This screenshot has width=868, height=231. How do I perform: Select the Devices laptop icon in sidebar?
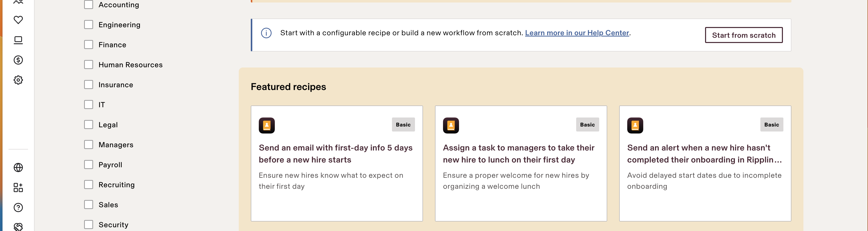18,39
